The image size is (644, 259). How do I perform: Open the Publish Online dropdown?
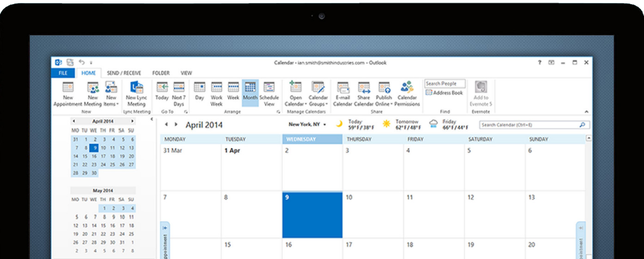pyautogui.click(x=384, y=94)
